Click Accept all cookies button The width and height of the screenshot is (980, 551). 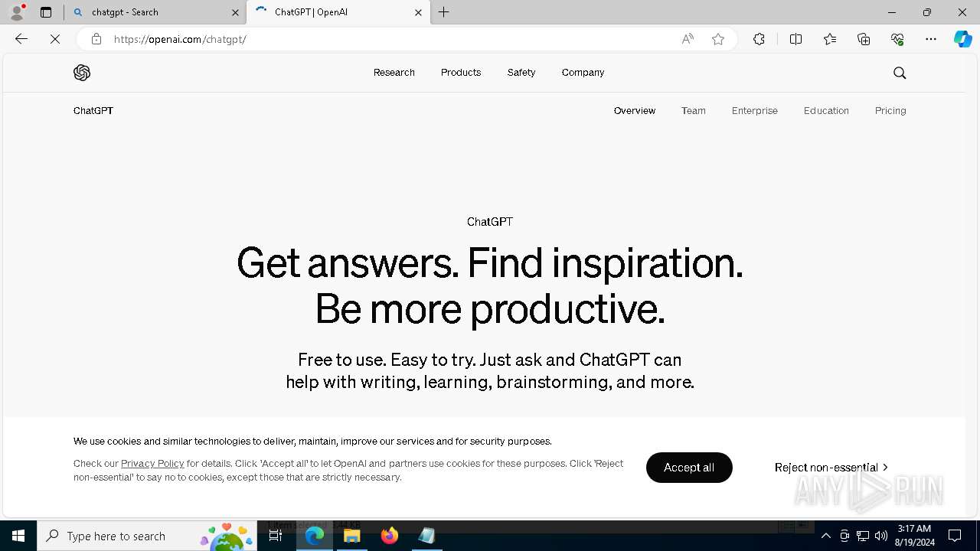pos(689,468)
